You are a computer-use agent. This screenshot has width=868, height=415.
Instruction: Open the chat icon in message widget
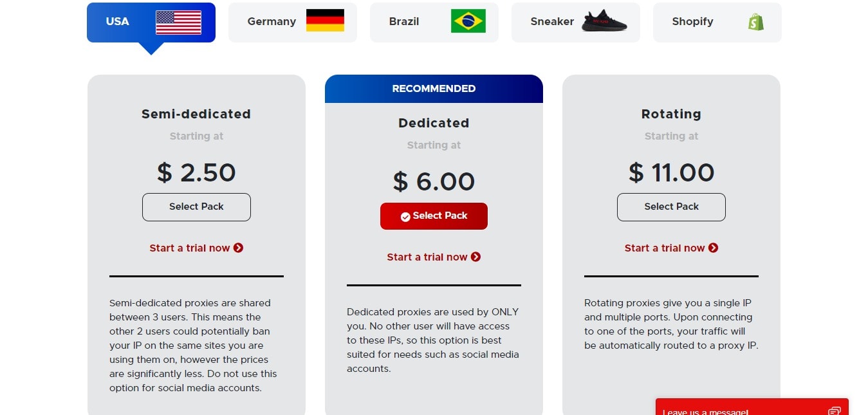pyautogui.click(x=835, y=411)
